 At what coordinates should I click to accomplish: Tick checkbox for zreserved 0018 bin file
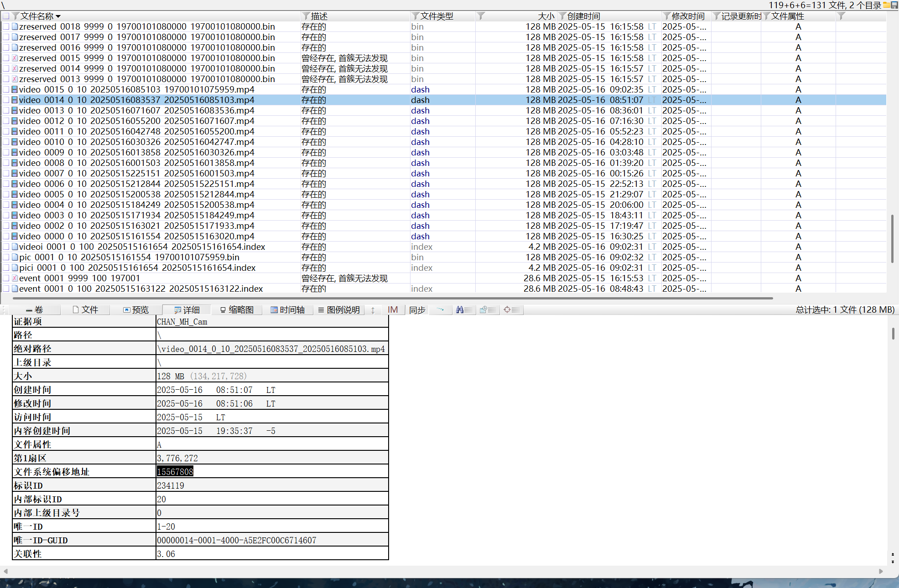(6, 27)
